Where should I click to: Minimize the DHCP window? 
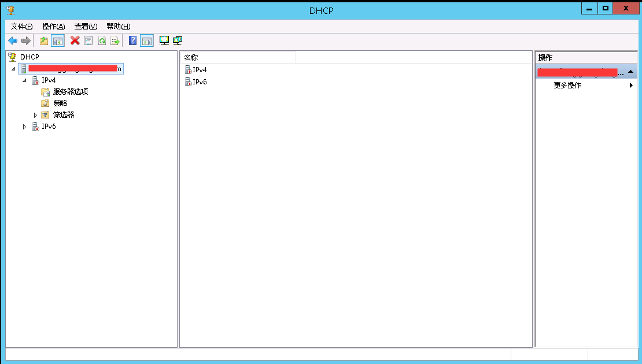(x=589, y=8)
